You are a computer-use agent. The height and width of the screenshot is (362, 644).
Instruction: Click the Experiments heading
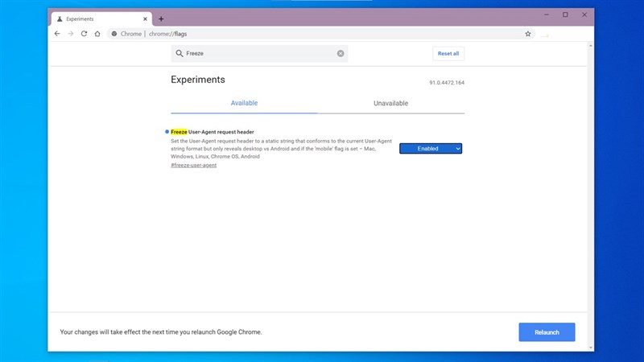pos(198,80)
